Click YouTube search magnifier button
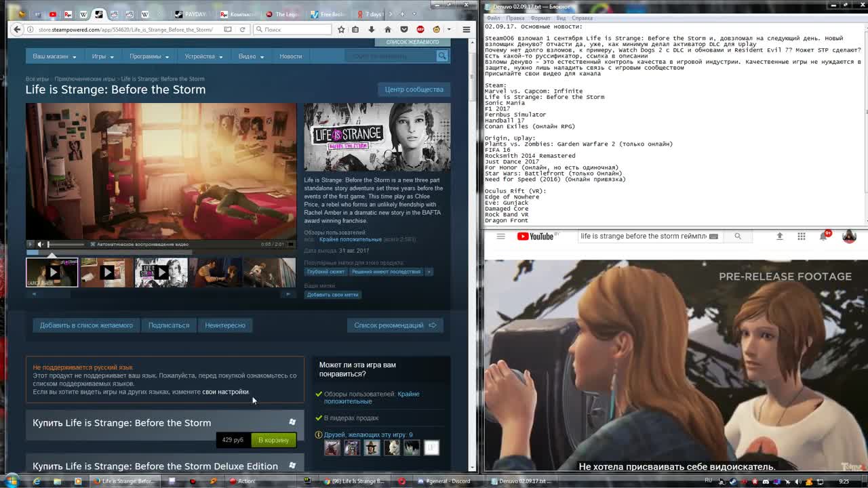The width and height of the screenshot is (868, 488). pos(738,236)
